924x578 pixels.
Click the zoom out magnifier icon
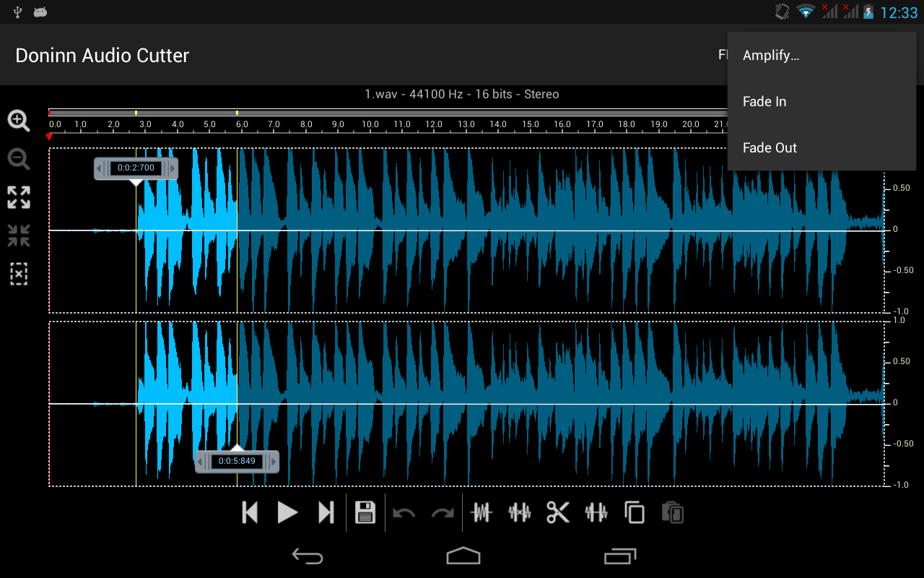(19, 159)
